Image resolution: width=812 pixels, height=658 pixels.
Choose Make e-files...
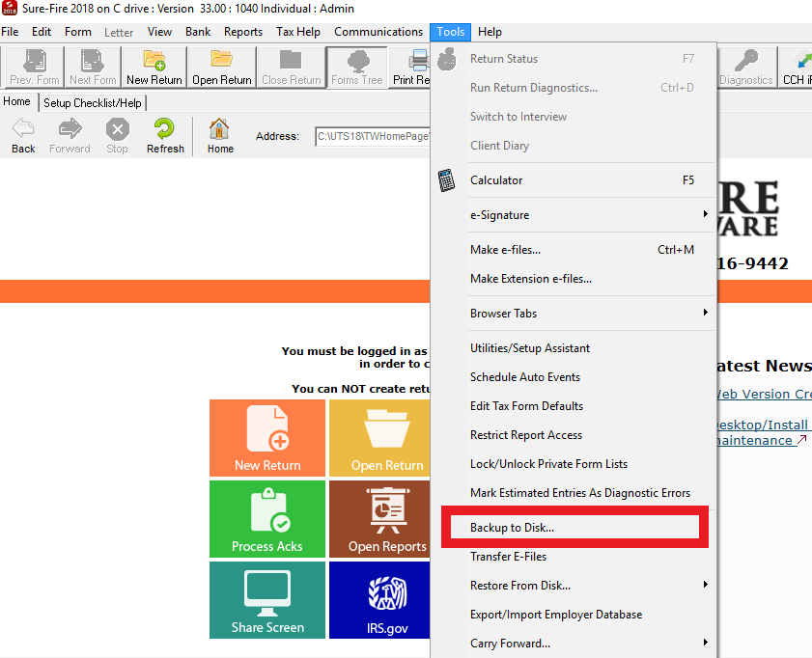tap(574, 250)
